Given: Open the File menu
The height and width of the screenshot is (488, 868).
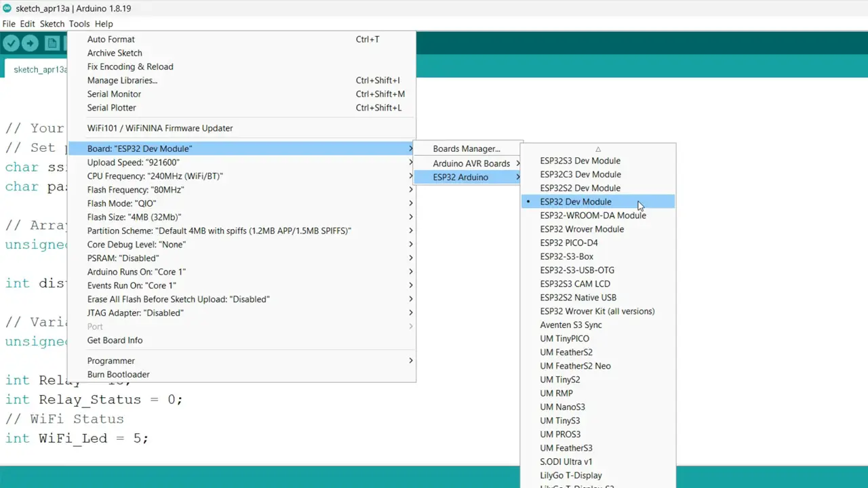Looking at the screenshot, I should pyautogui.click(x=9, y=24).
